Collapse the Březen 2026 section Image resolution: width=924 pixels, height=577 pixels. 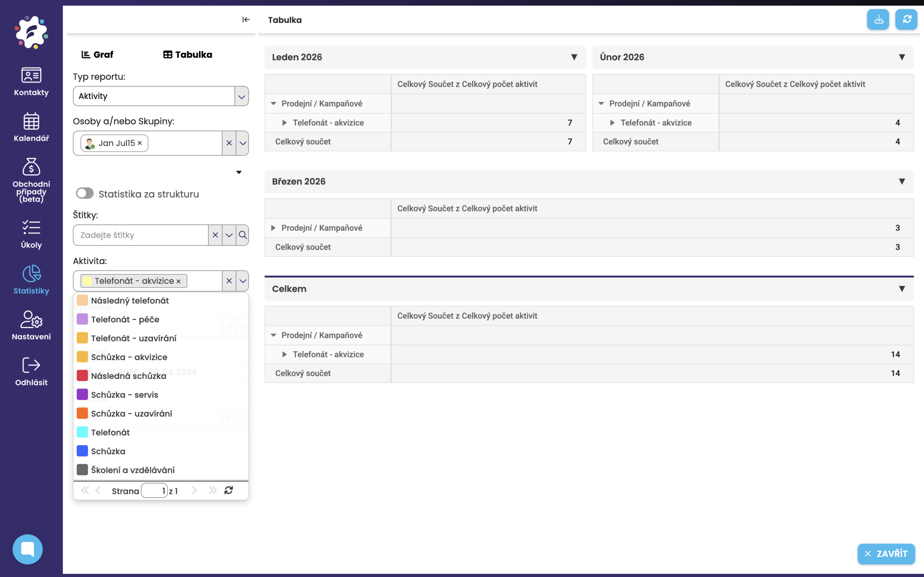[902, 182]
